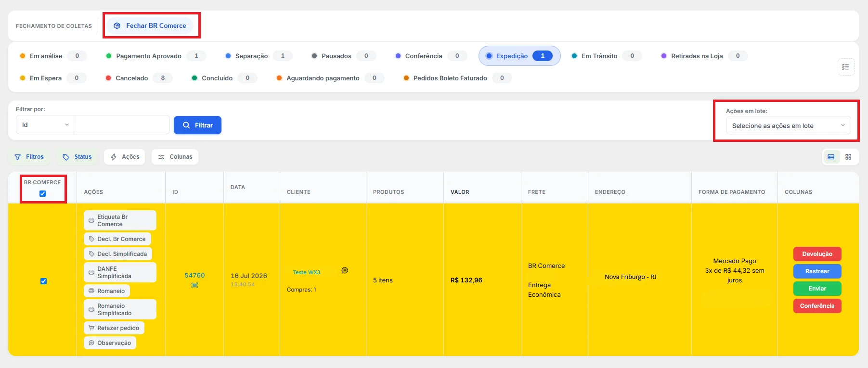Open order ID 54760 link
The image size is (868, 368).
[194, 276]
